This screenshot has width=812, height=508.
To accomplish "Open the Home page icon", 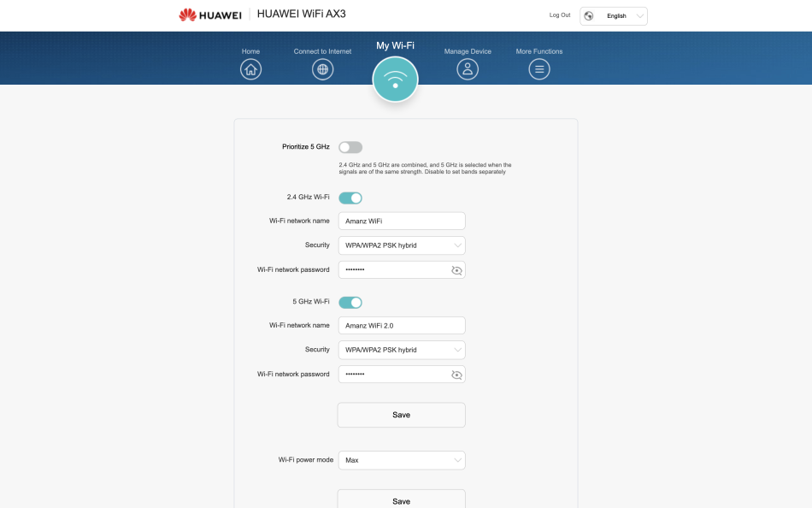I will tap(250, 69).
